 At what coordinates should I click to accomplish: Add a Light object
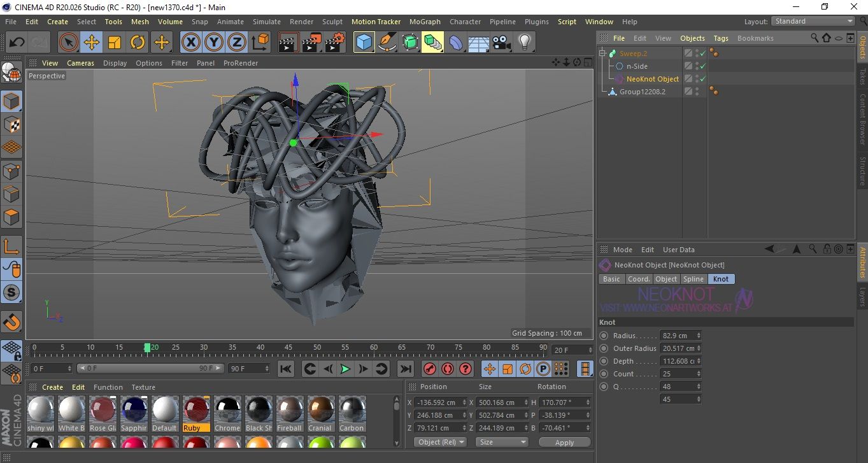point(524,43)
